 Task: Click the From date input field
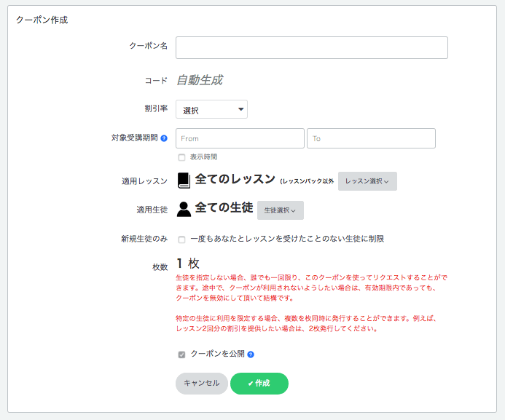tap(240, 138)
